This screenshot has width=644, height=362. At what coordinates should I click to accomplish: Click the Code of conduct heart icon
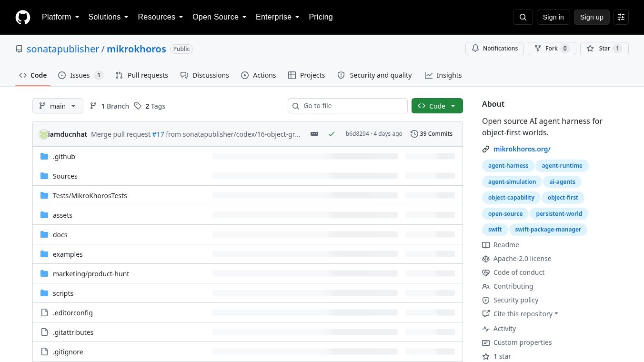tap(486, 272)
